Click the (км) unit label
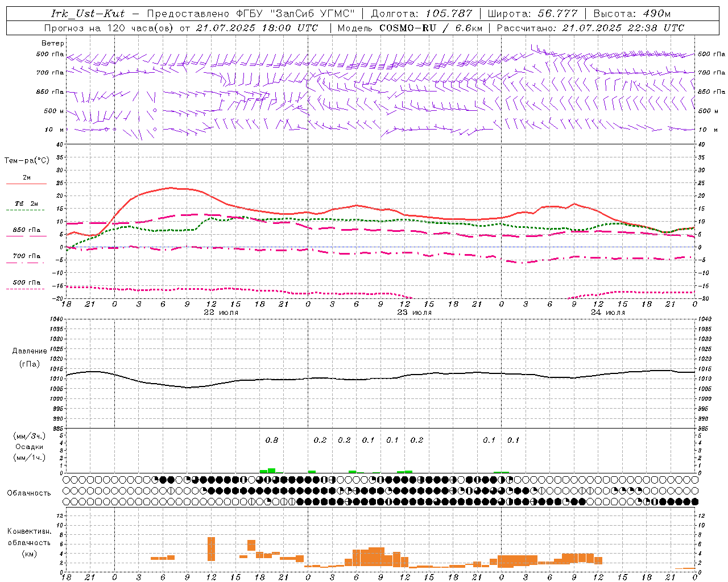 (x=29, y=554)
